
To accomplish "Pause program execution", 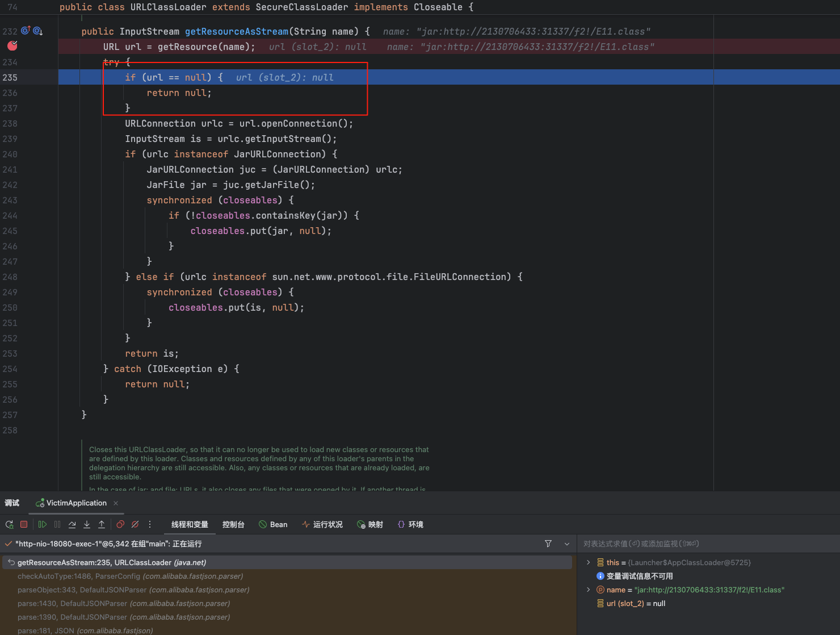I will 57,524.
